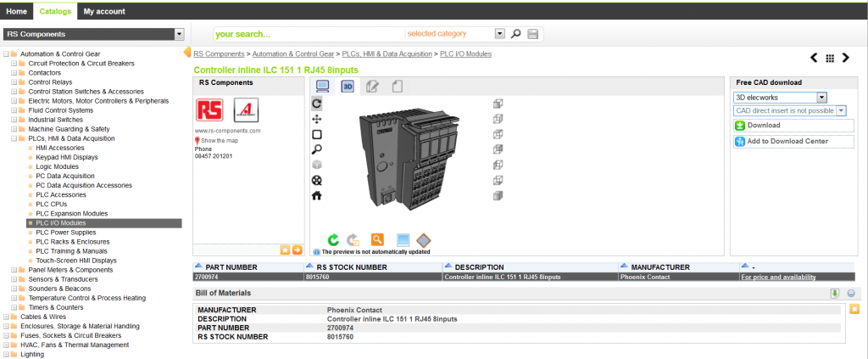Viewport: 868px width, 359px height.
Task: Collapse sidebar with orange arrow tab
Action: [187, 53]
